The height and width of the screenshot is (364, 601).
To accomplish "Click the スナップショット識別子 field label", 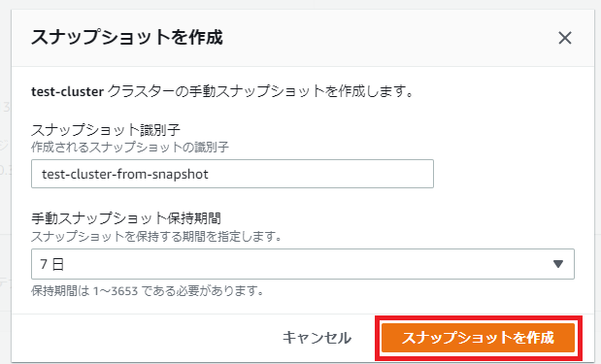I will (x=106, y=130).
